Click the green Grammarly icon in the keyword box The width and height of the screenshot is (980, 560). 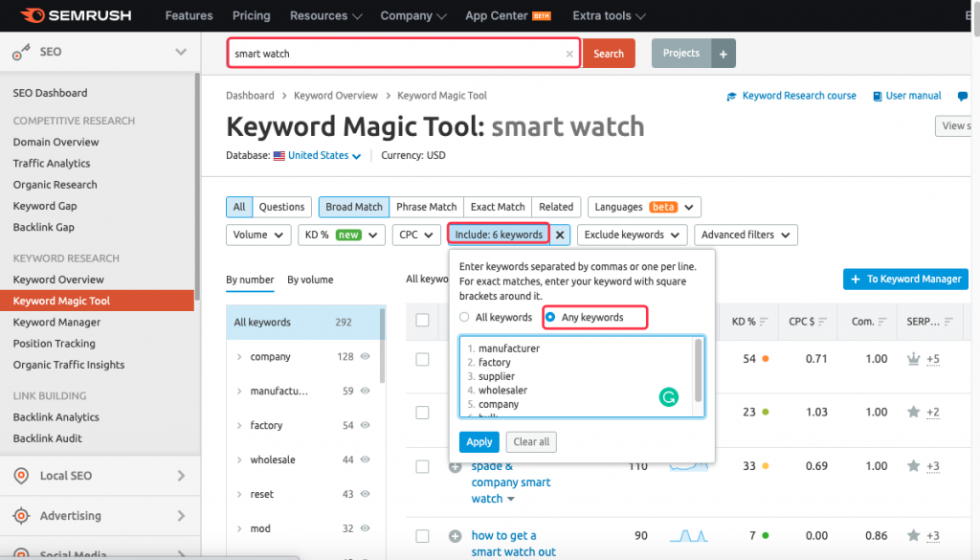click(669, 397)
